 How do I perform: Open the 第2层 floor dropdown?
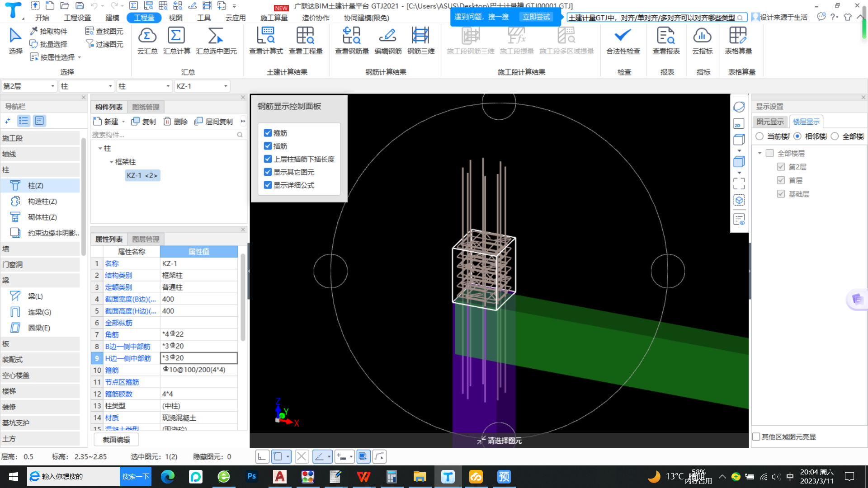(x=53, y=86)
